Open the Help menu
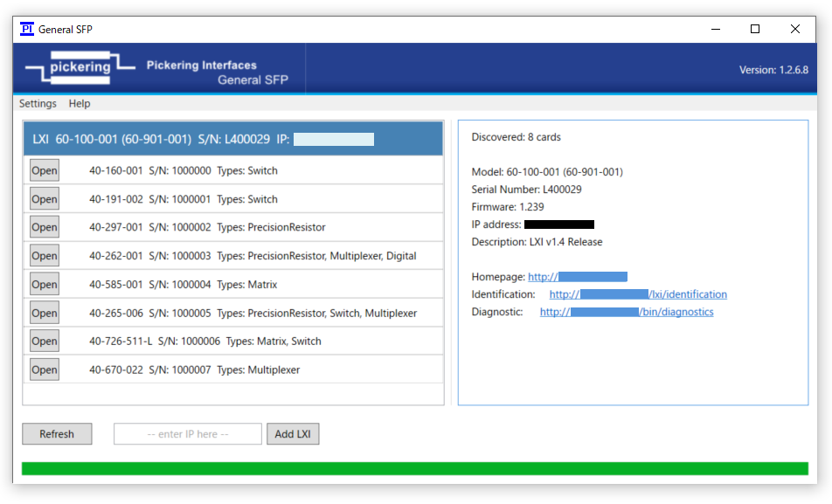Image resolution: width=832 pixels, height=504 pixels. pyautogui.click(x=80, y=103)
